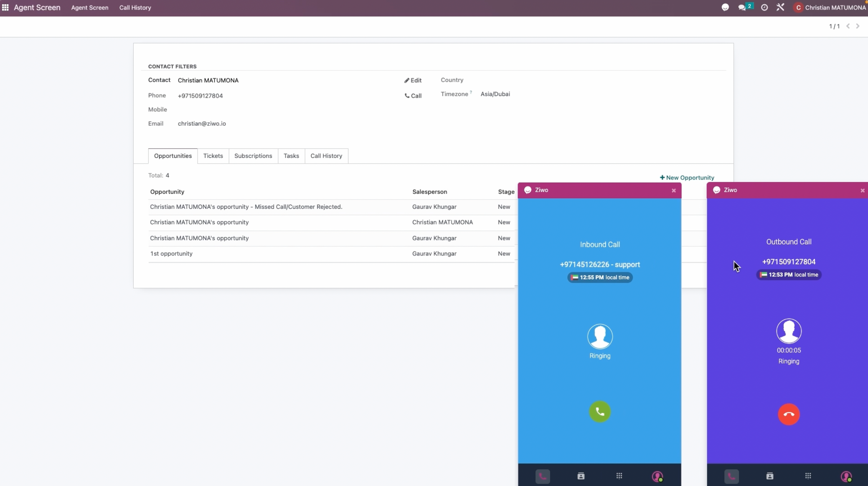Screen dimensions: 868x486
Task: Open the developer tools wrench icon
Action: click(780, 7)
